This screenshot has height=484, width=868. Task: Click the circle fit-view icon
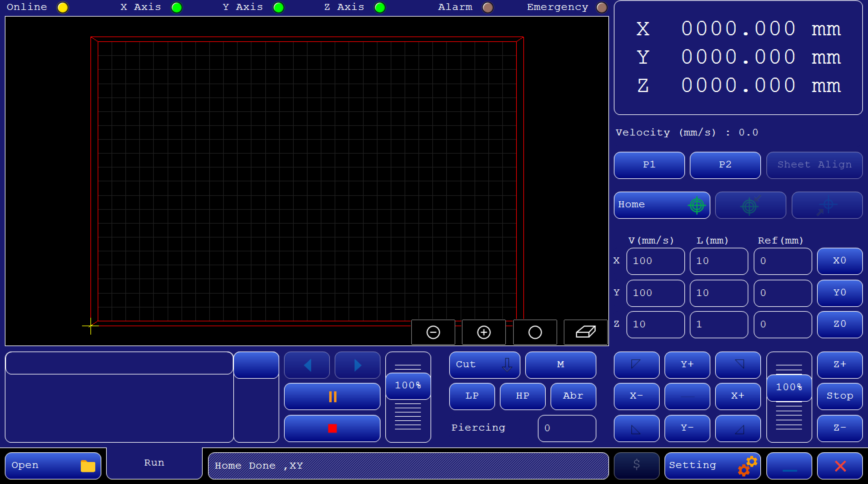pyautogui.click(x=535, y=332)
